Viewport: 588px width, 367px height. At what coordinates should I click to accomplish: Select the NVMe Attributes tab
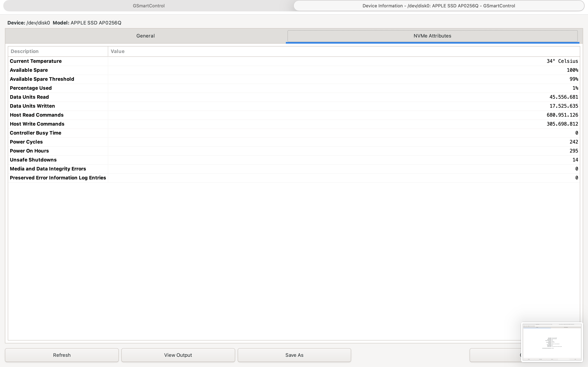click(x=432, y=36)
